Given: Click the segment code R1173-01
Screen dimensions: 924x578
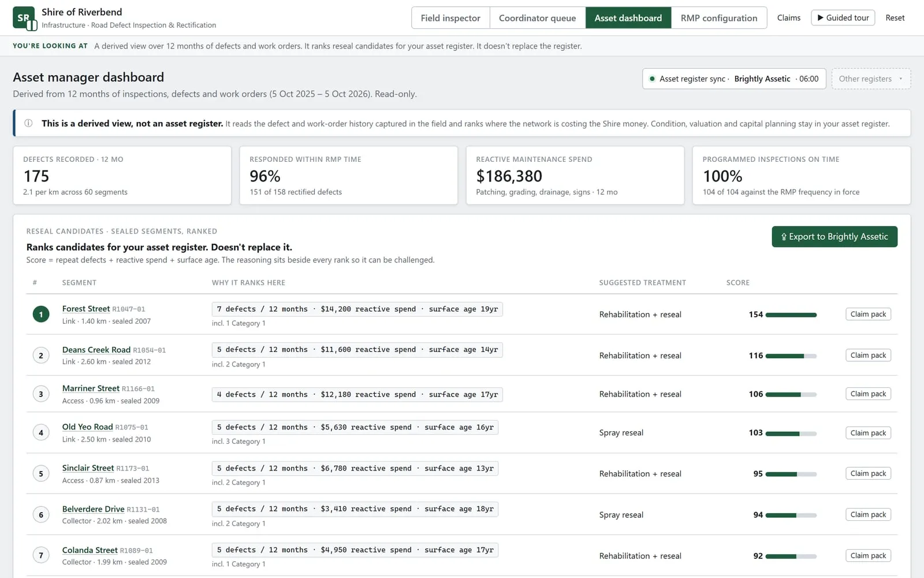Looking at the screenshot, I should click(132, 469).
